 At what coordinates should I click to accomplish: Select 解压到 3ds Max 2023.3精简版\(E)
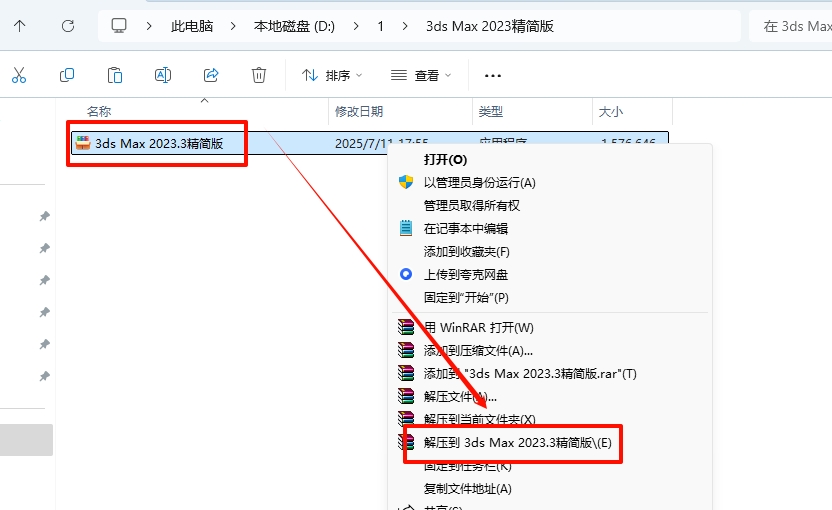(x=517, y=443)
